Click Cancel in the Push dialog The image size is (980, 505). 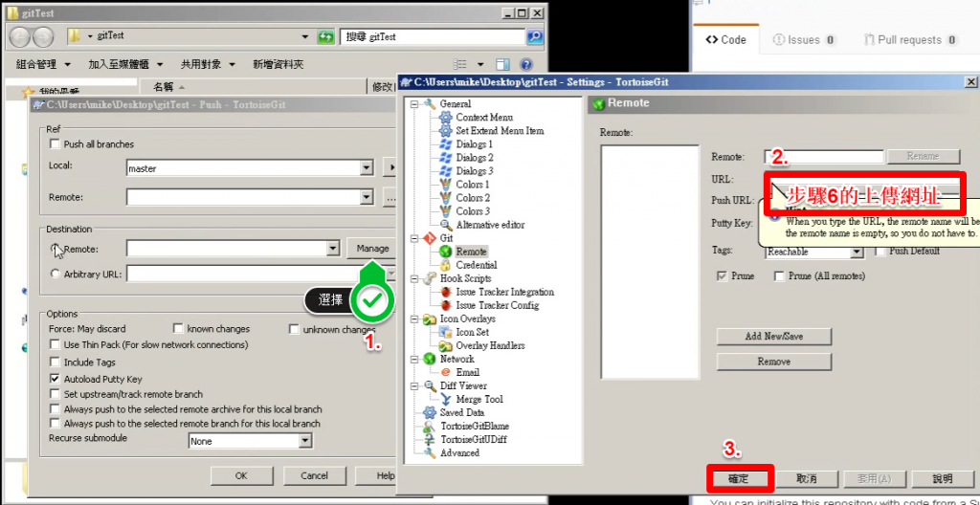pos(314,476)
